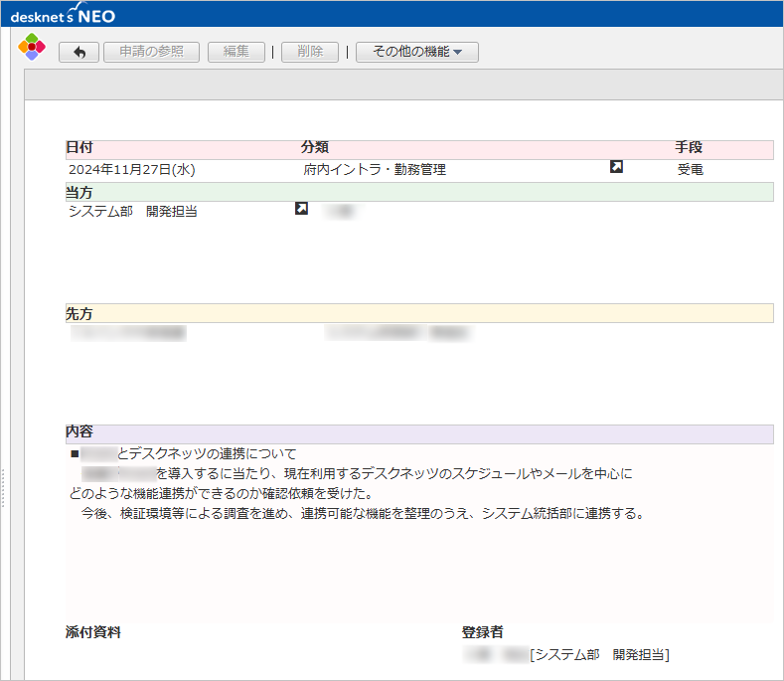Go back using the return arrow button
The width and height of the screenshot is (784, 681).
pyautogui.click(x=79, y=52)
